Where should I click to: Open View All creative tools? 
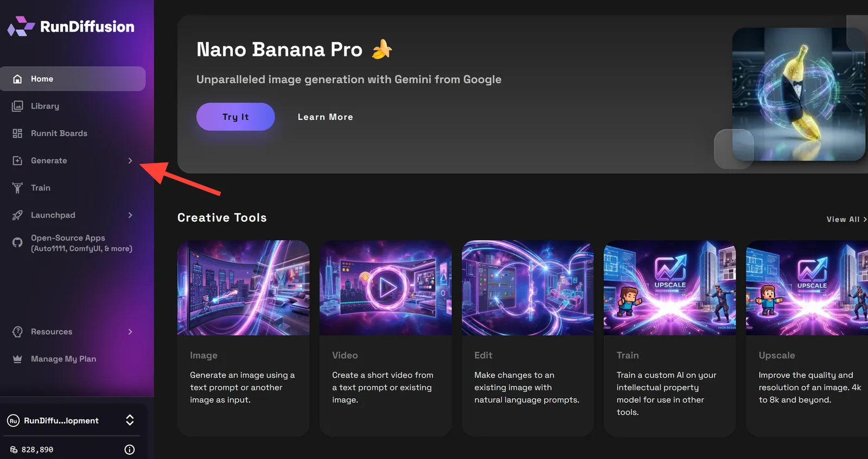tap(846, 219)
